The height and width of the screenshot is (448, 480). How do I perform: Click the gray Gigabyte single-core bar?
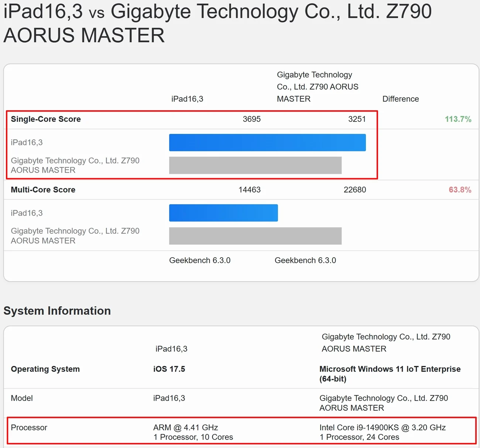pyautogui.click(x=255, y=165)
